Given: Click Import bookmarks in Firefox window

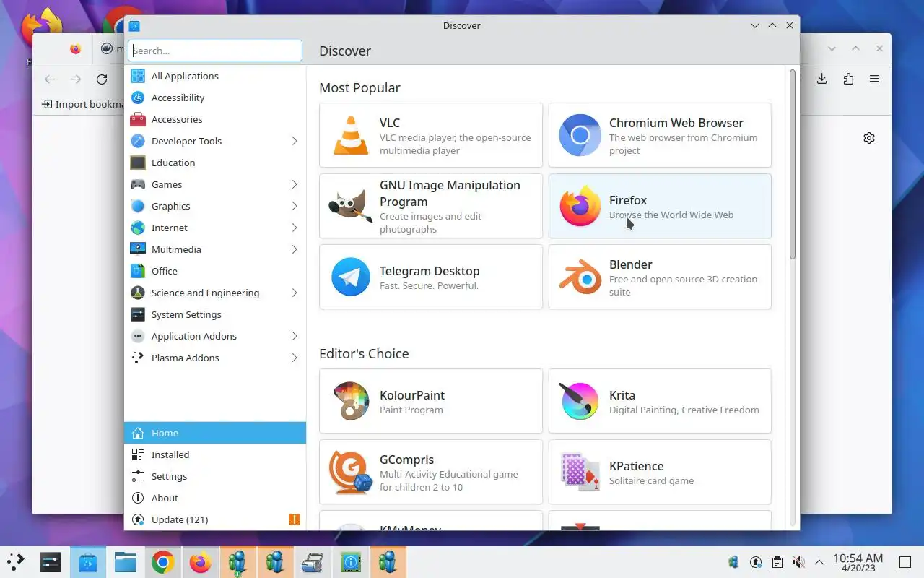Looking at the screenshot, I should click(84, 104).
